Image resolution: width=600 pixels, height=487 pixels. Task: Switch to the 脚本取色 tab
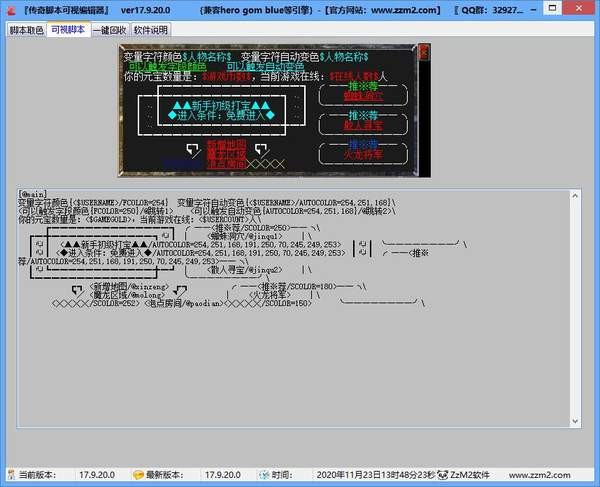(27, 31)
